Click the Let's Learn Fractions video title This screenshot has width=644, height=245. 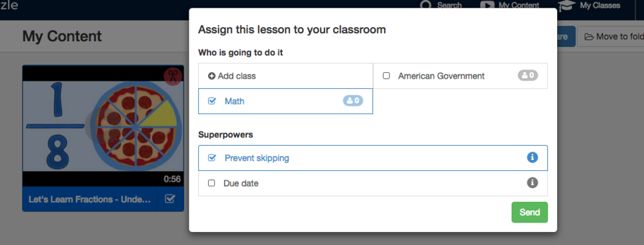click(x=90, y=199)
